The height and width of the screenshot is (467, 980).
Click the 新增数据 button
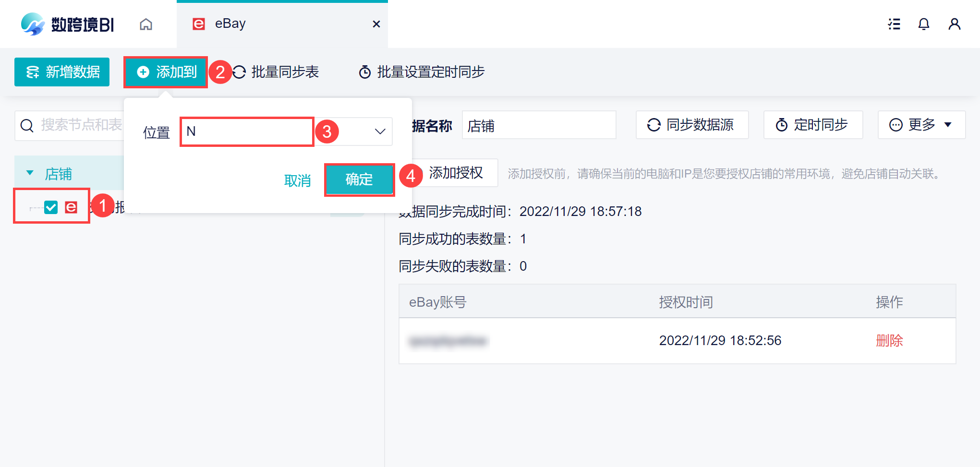click(62, 72)
